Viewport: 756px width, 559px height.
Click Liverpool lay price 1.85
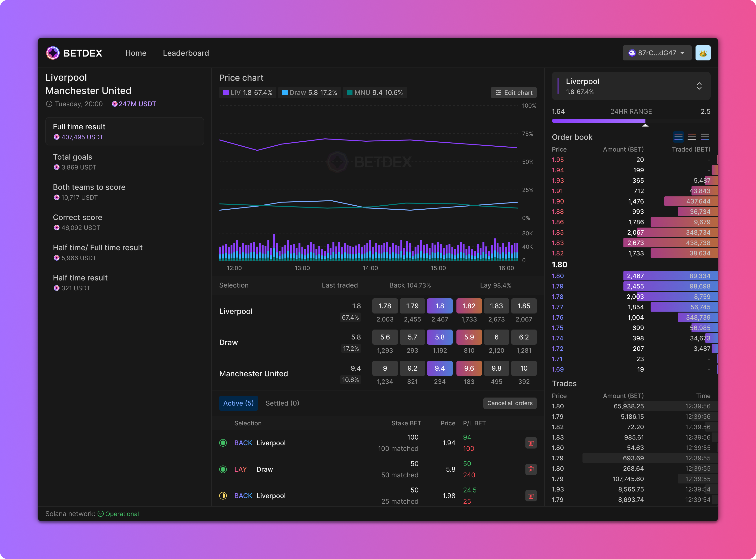pyautogui.click(x=524, y=306)
